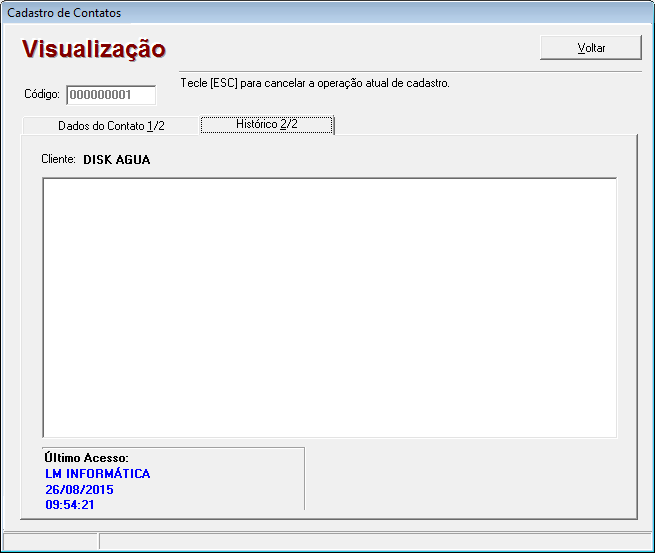The image size is (655, 553).
Task: Click the ESC cancel instruction text
Action: [315, 83]
